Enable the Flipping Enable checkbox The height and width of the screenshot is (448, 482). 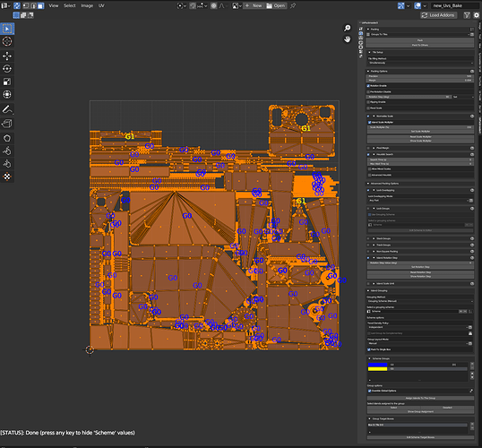(x=368, y=102)
